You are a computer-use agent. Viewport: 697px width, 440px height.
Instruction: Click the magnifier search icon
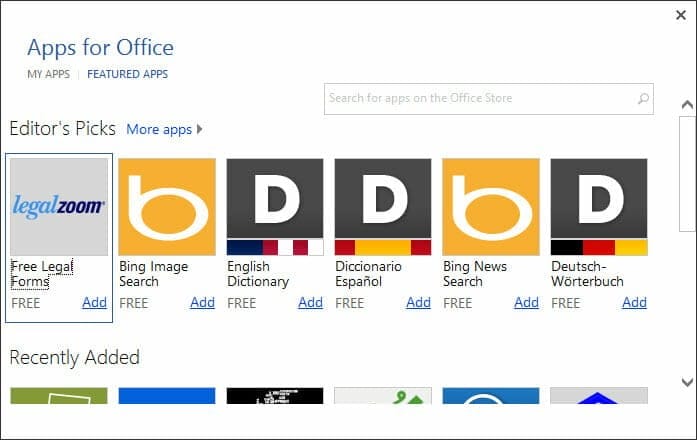[643, 98]
